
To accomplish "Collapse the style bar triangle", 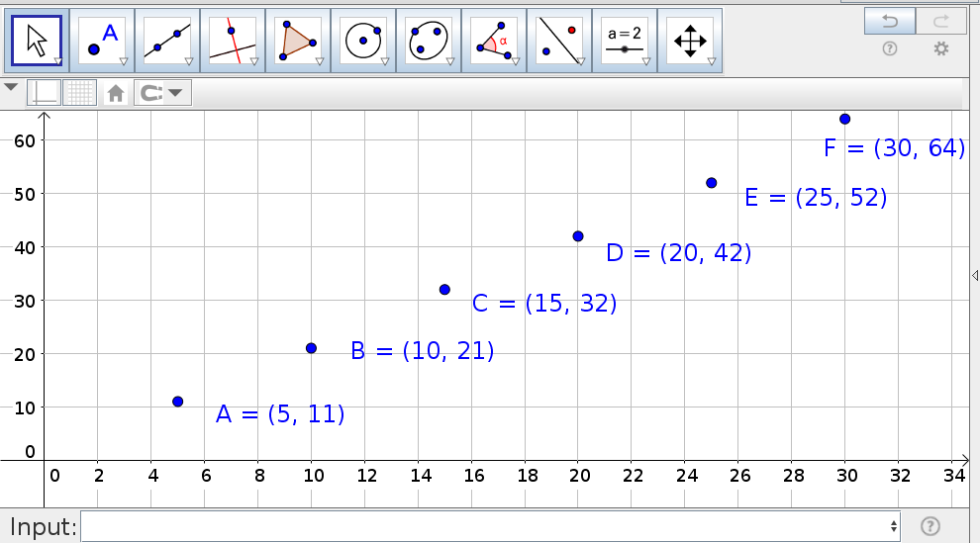I will 11,87.
